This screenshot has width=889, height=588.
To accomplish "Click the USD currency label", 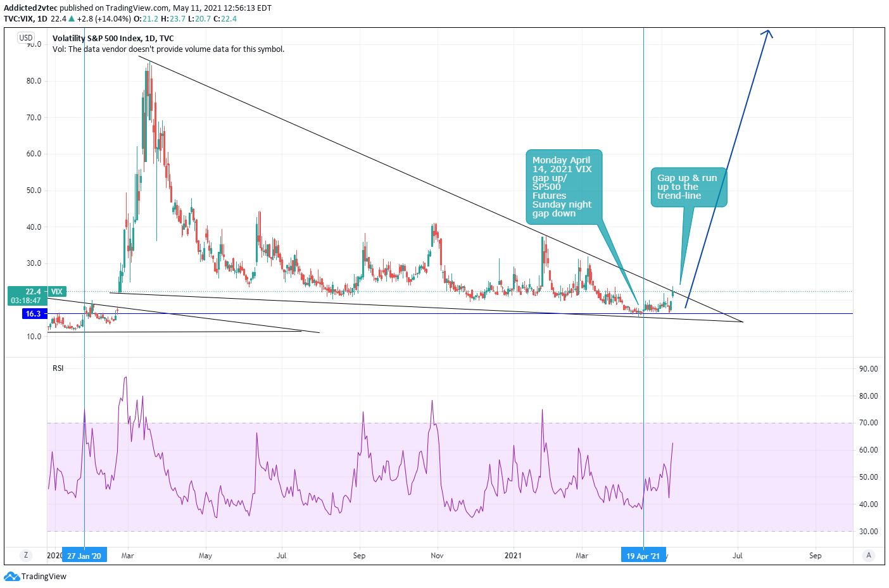I will pos(26,37).
